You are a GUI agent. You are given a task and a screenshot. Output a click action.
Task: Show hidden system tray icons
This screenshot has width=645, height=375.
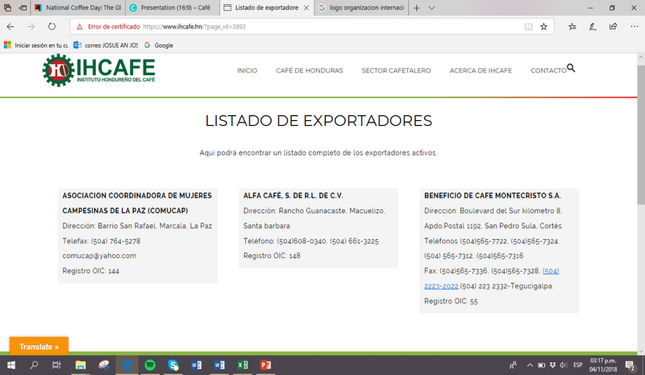click(x=530, y=365)
